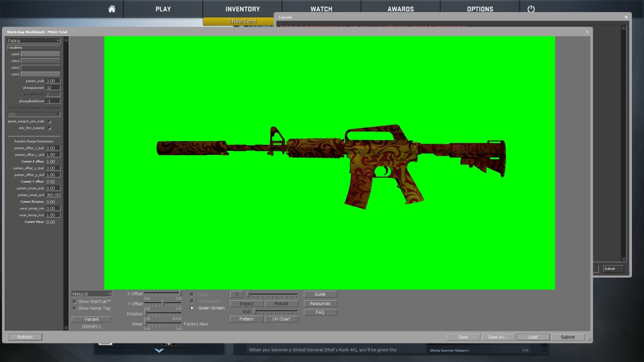Click the M4A1-S weapon preview
Screen dimensions: 644x362
[331, 167]
